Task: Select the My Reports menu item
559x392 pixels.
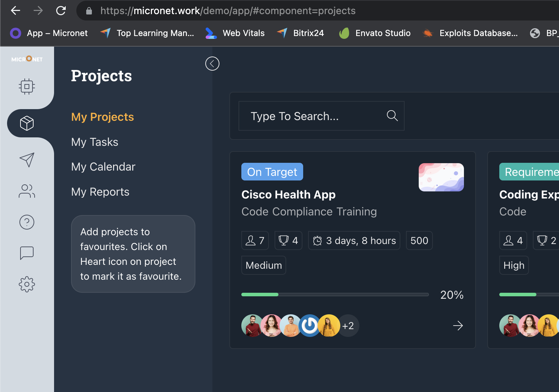Action: click(x=100, y=192)
